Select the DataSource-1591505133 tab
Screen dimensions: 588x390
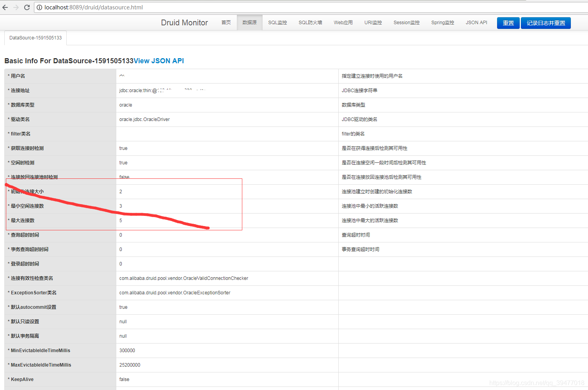coord(36,38)
